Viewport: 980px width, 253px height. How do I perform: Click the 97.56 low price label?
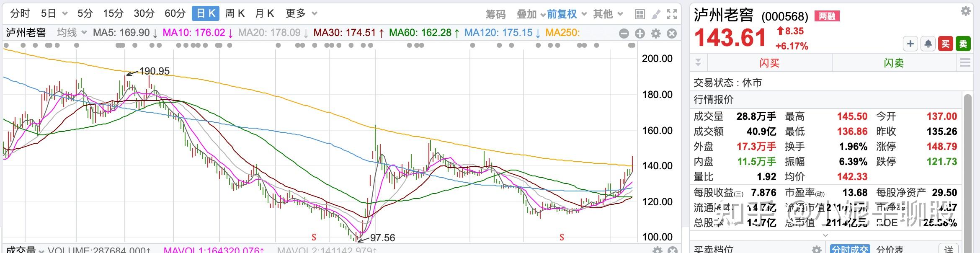382,238
